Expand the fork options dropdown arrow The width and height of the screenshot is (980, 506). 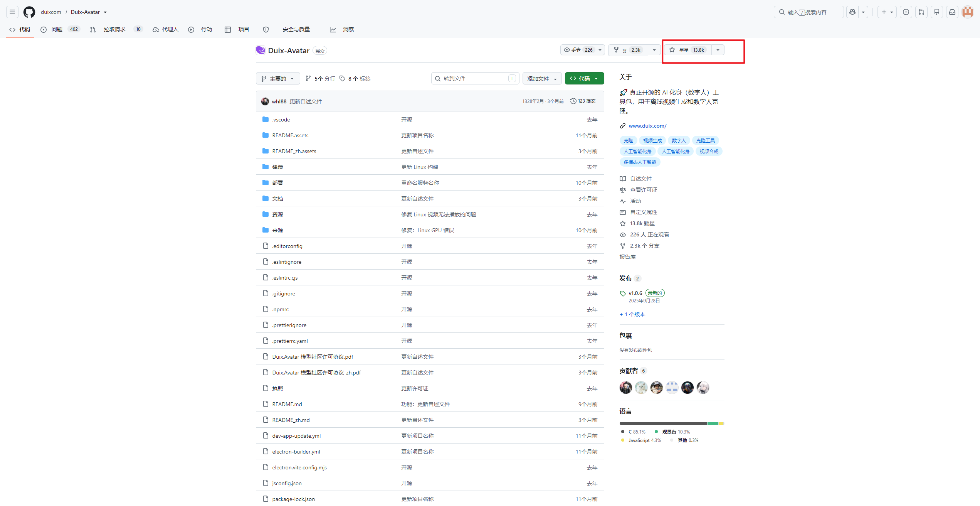[654, 50]
